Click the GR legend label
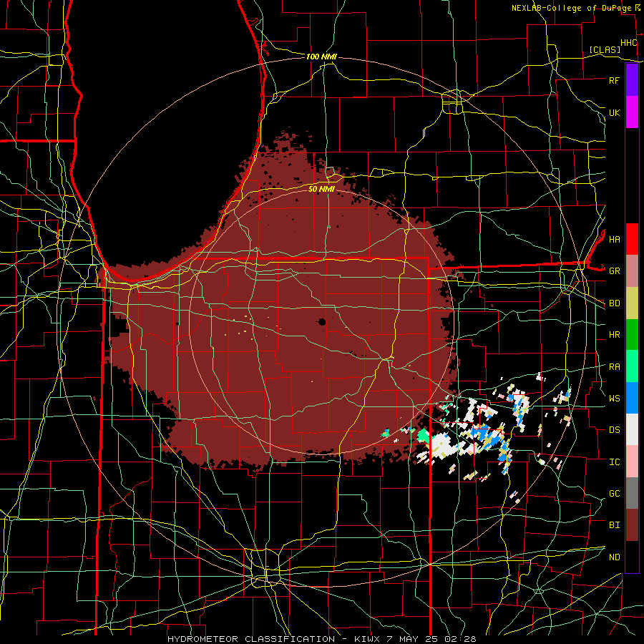Screen dimensions: 644x644 [x=614, y=271]
